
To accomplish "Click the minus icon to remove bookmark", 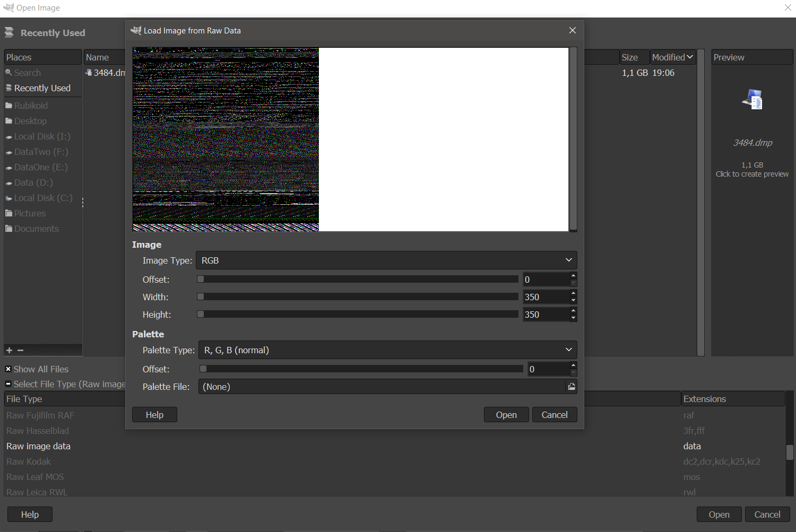I will click(21, 350).
